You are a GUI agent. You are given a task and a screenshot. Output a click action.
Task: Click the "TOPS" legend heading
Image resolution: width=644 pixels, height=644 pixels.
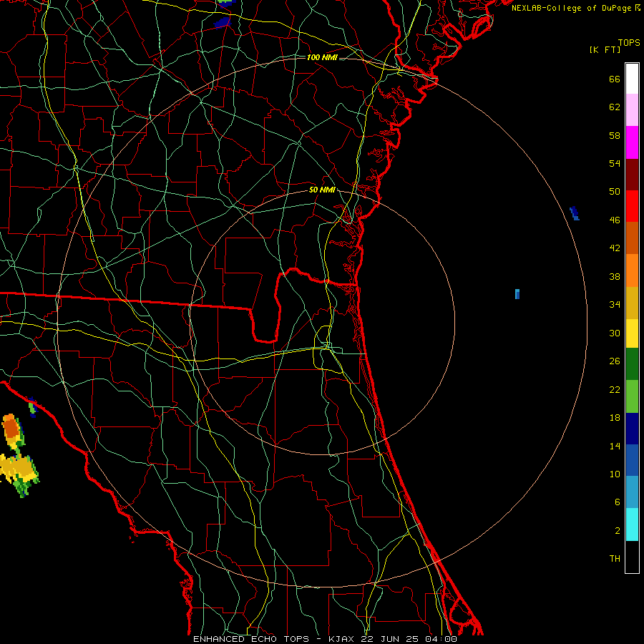(x=629, y=43)
